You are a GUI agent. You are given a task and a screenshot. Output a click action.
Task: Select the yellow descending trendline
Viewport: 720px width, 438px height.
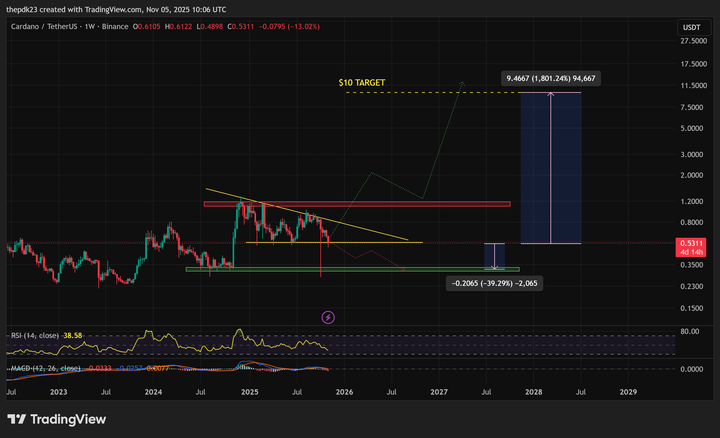click(x=300, y=213)
